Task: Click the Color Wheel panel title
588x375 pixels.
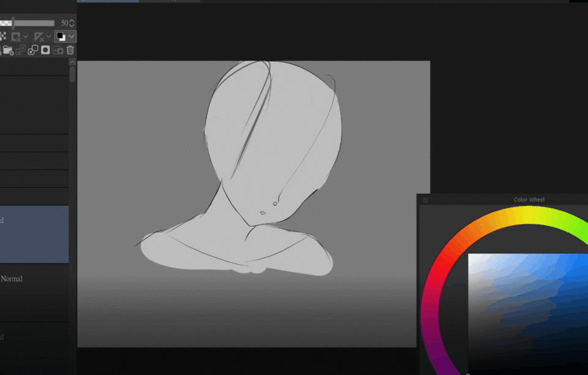Action: coord(529,200)
